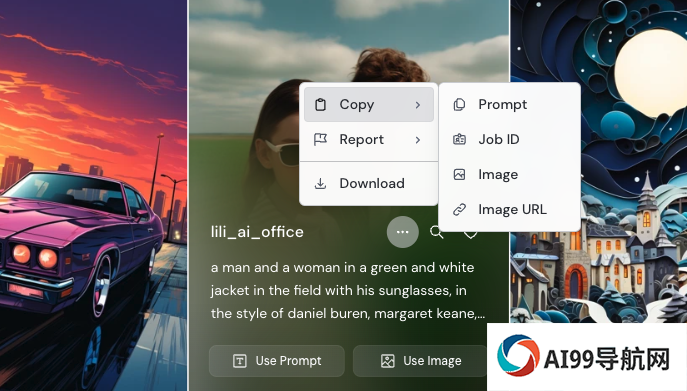Image resolution: width=687 pixels, height=391 pixels.
Task: Select Image in the Copy submenu
Action: 510,174
